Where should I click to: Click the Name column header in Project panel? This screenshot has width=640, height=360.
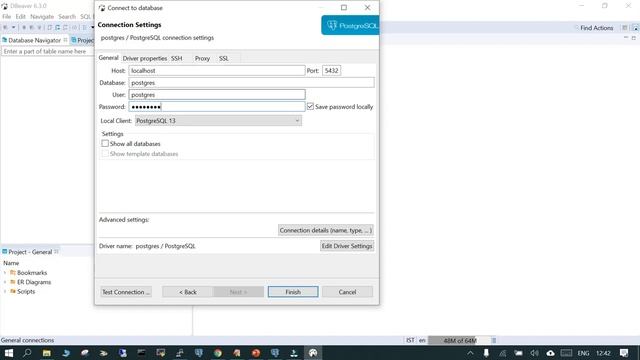point(11,263)
